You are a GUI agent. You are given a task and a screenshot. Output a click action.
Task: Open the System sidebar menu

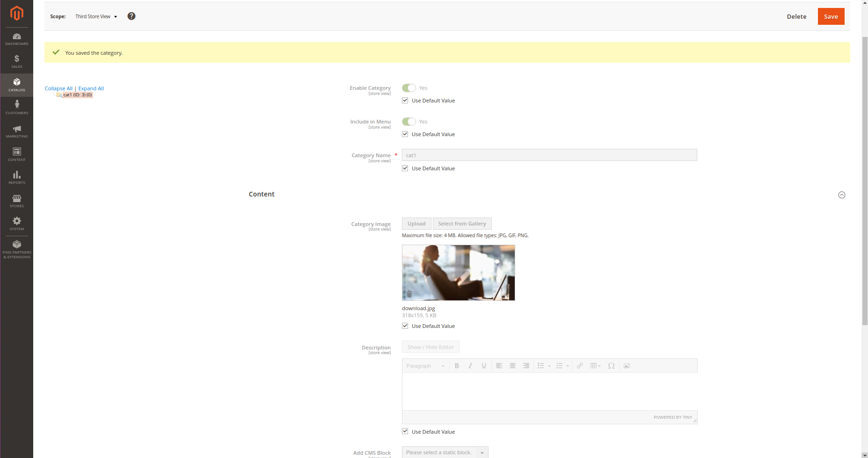coord(17,224)
